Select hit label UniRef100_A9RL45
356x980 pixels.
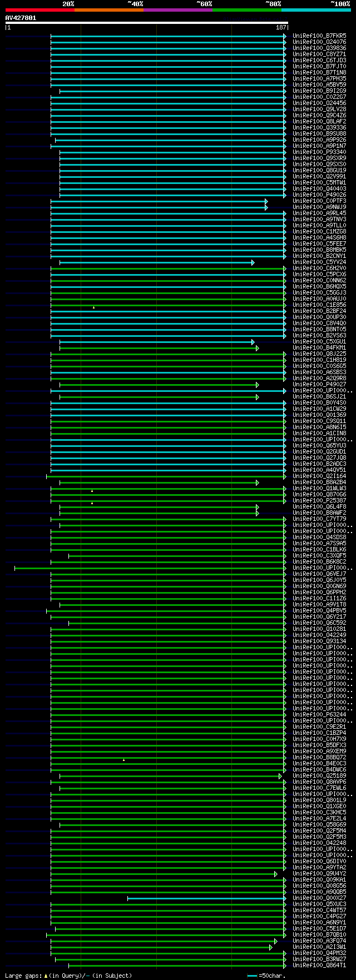coord(319,213)
